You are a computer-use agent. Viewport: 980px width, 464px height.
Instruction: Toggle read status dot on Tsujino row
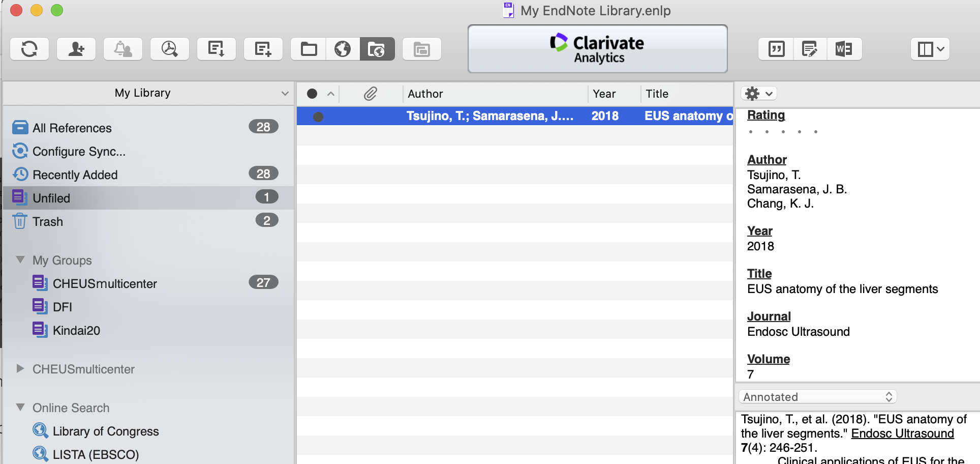[x=318, y=117]
